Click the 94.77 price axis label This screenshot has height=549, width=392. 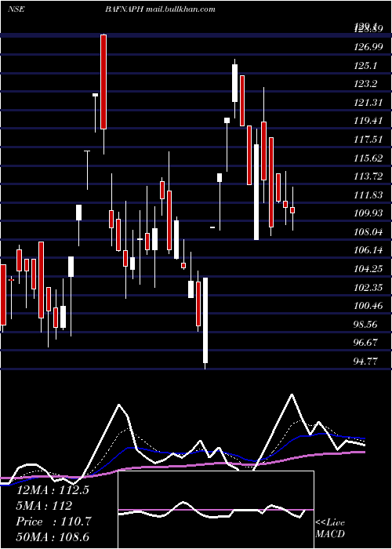[x=366, y=361]
